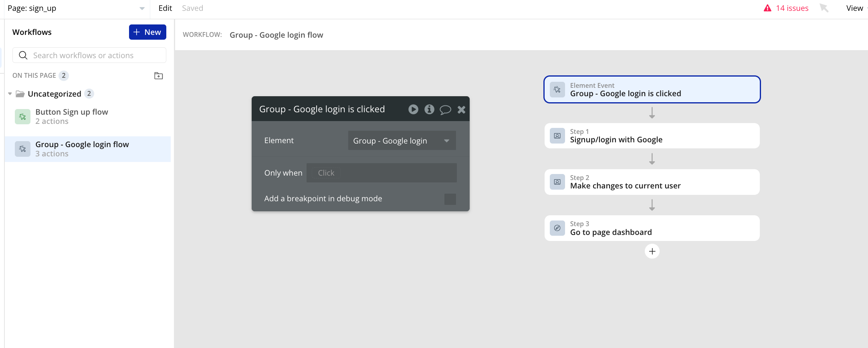Click the add folder icon
868x348 pixels.
pyautogui.click(x=159, y=76)
